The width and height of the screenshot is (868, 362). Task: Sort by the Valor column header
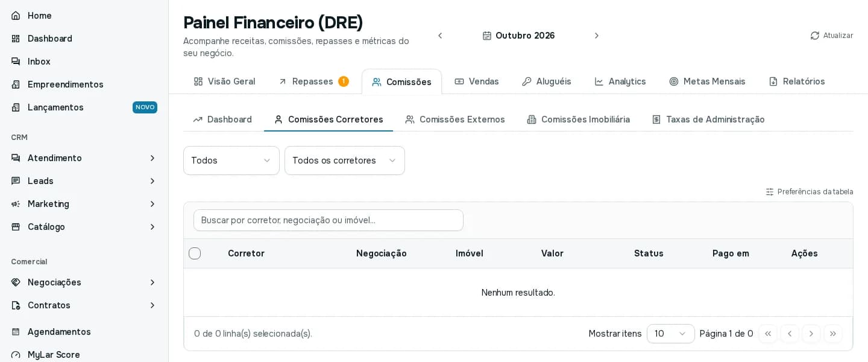pos(552,253)
